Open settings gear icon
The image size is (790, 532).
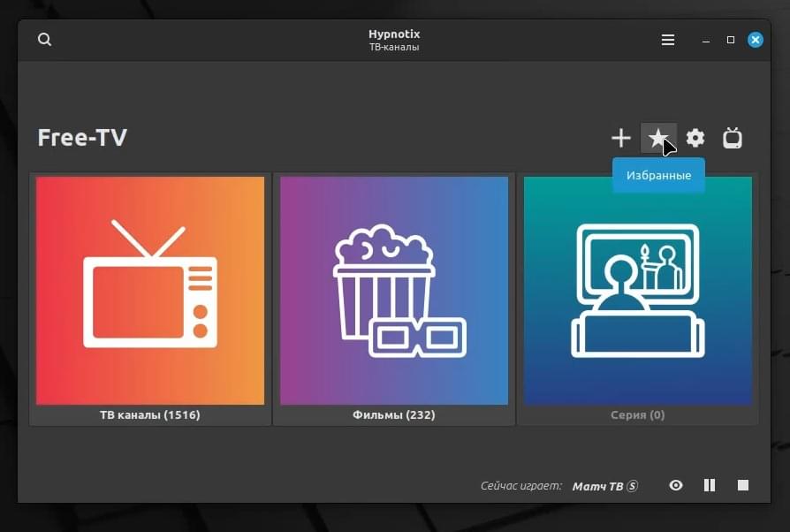[x=695, y=138]
